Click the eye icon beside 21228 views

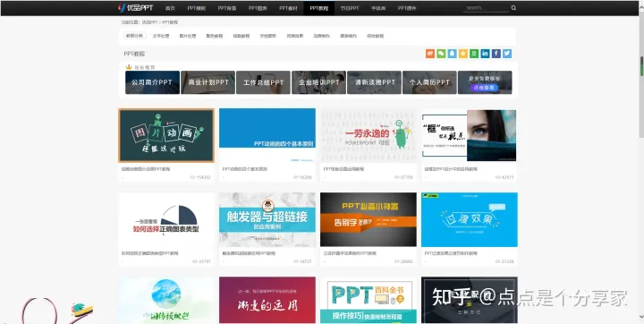(x=497, y=261)
